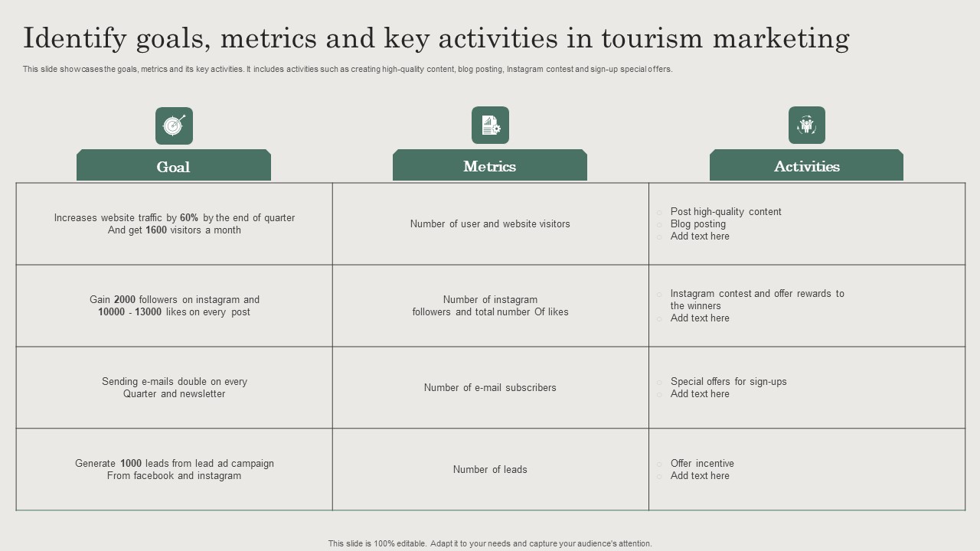Select 'Add text here' under Offer incentive
The width and height of the screenshot is (980, 551).
(x=700, y=476)
